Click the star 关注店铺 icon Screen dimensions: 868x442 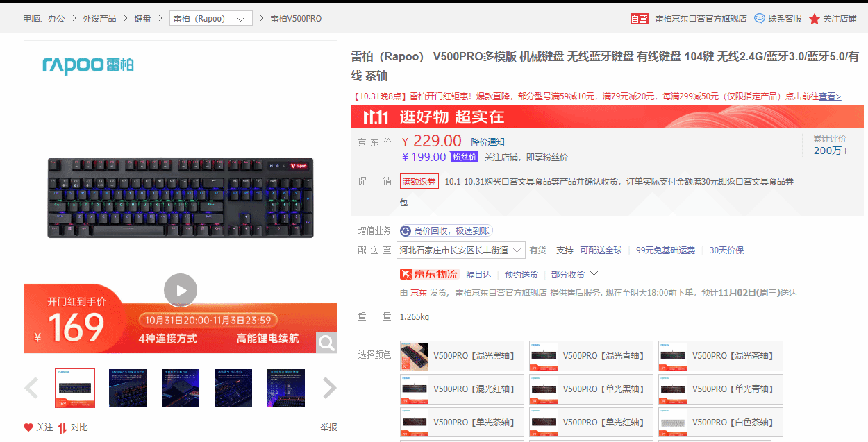pos(815,19)
